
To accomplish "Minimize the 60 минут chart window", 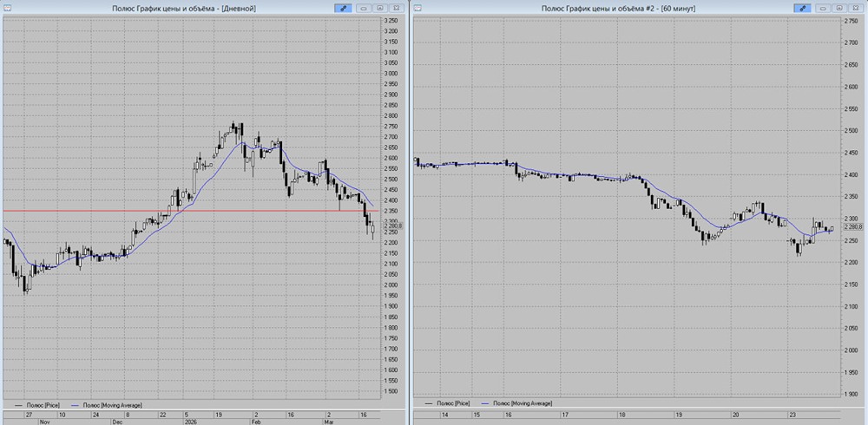I will point(824,9).
